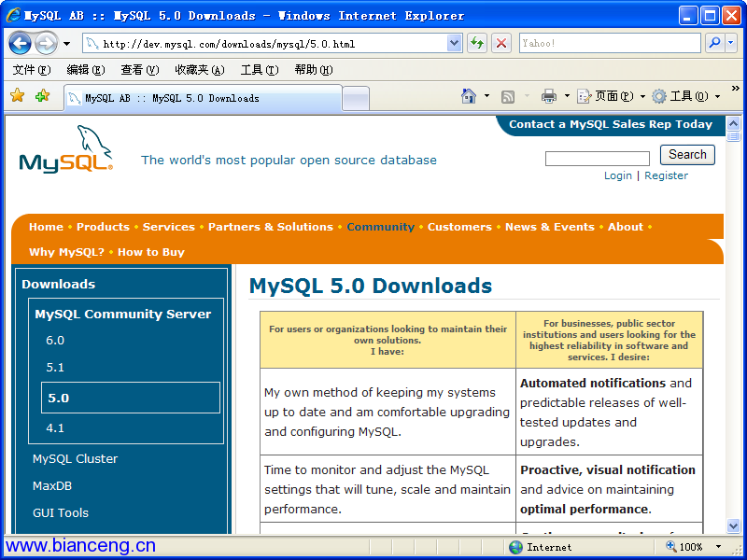Image resolution: width=747 pixels, height=560 pixels.
Task: Click the Favorites Center star icon
Action: 17,96
